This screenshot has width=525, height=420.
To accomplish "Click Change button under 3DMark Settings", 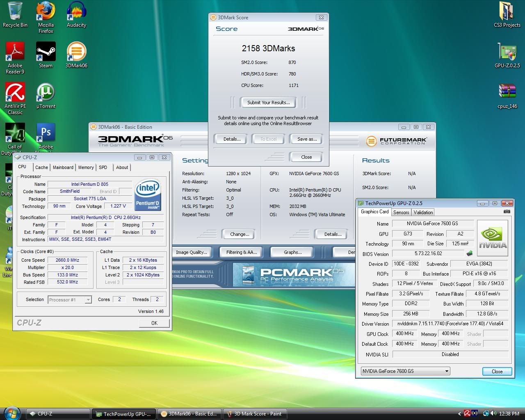I will 240,234.
